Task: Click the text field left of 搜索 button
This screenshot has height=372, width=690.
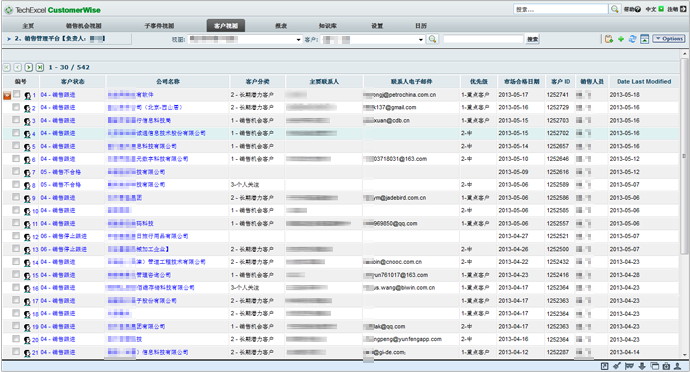Action: tap(484, 39)
